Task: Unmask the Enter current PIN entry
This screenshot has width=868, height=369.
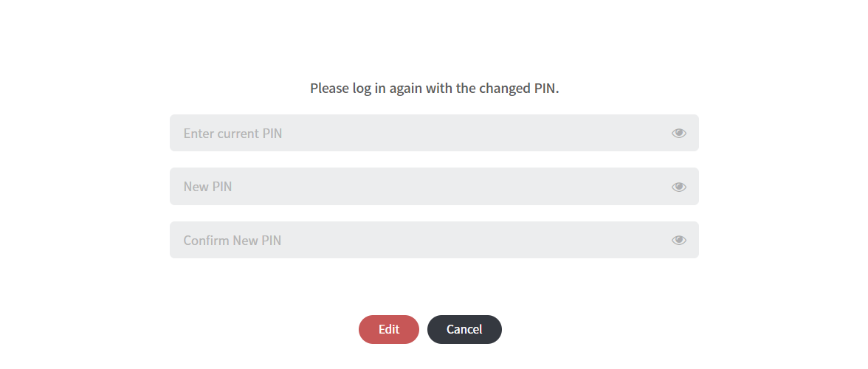Action: click(679, 133)
